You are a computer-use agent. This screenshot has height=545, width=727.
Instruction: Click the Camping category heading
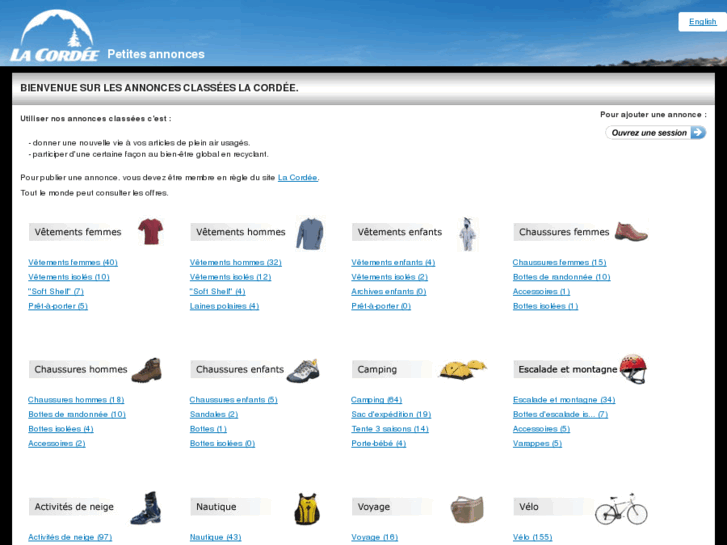[377, 369]
